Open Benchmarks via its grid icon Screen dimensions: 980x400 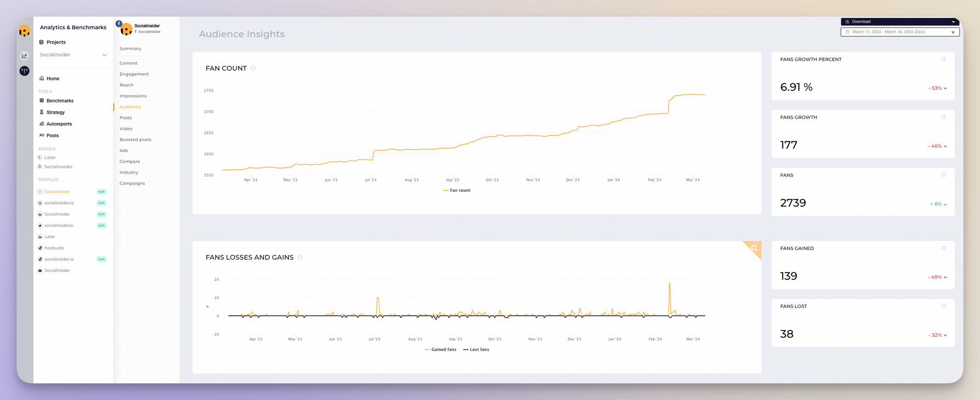[x=42, y=100]
